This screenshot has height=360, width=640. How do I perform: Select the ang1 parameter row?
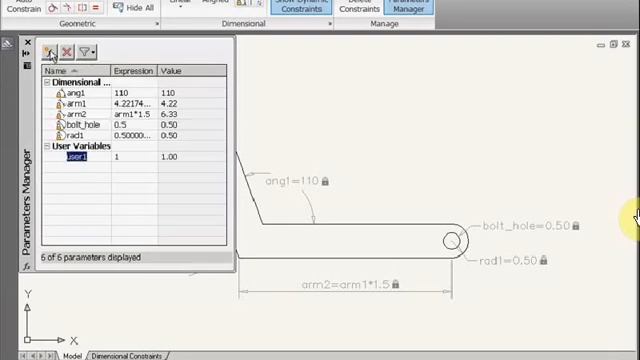[x=134, y=93]
